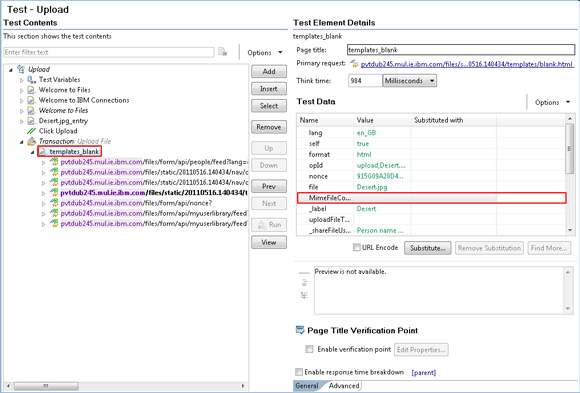Enable response time breakdown checkbox
Image resolution: width=580 pixels, height=393 pixels.
299,372
